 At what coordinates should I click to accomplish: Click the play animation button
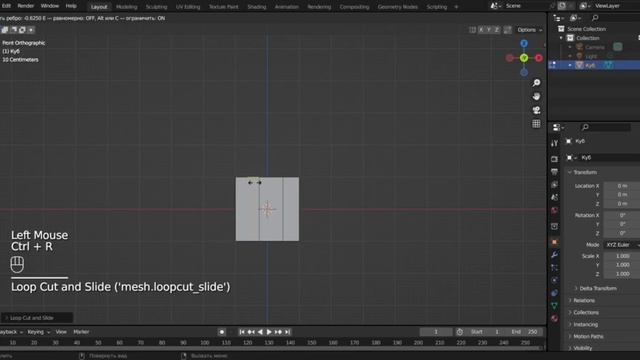coord(269,332)
